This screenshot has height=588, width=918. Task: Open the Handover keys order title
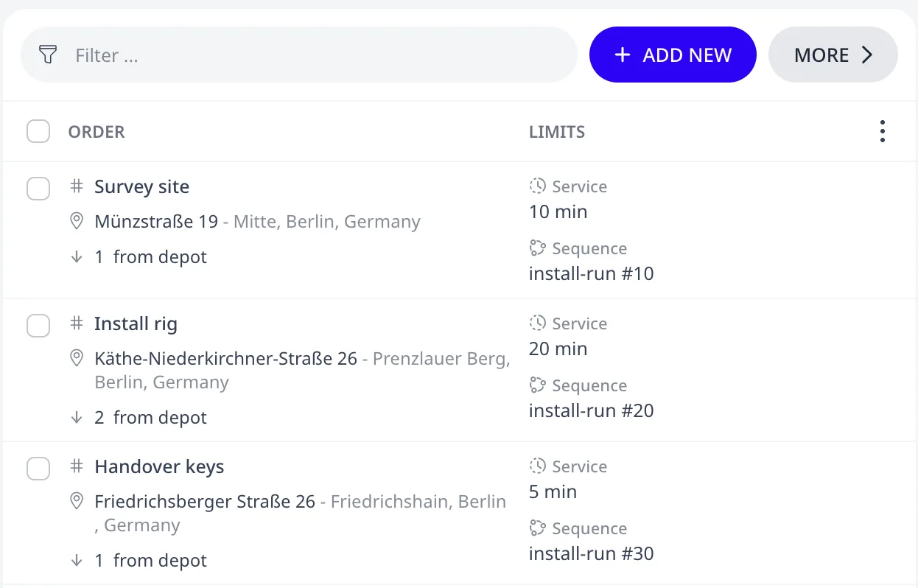[159, 466]
